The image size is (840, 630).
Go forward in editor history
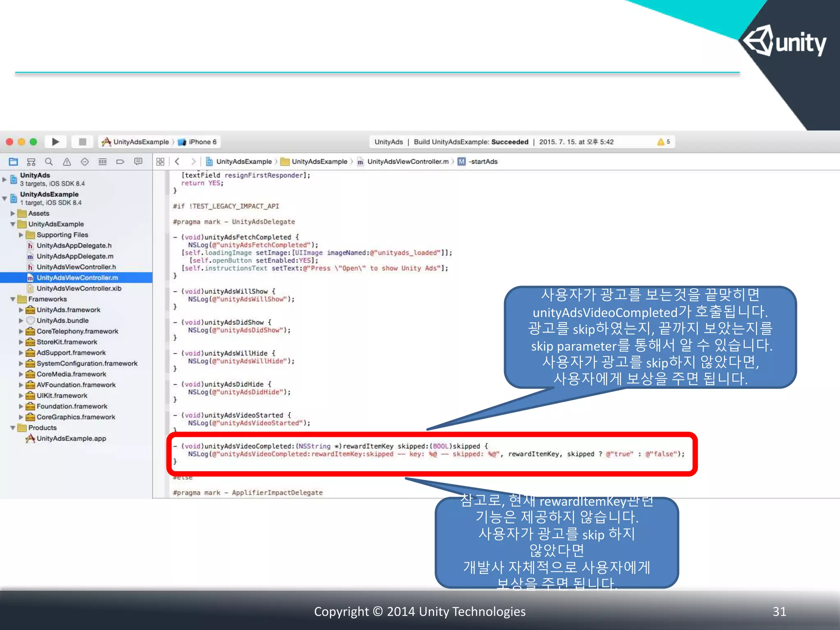point(193,162)
